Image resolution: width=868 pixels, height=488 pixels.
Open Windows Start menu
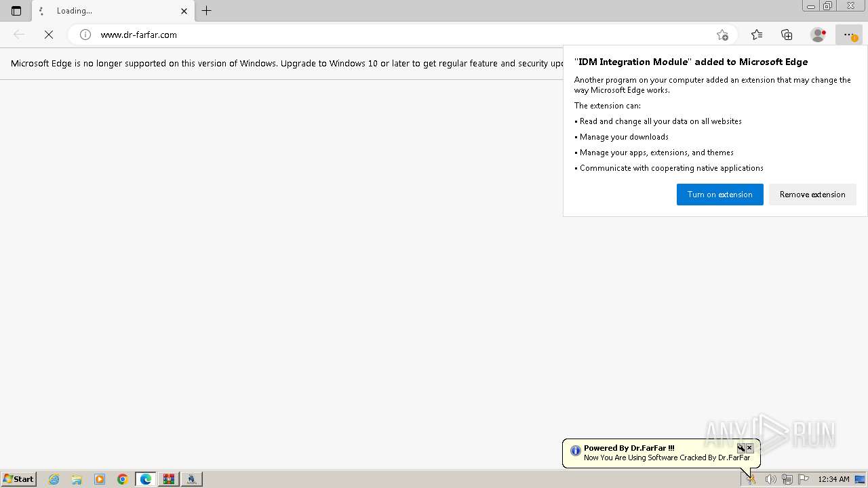point(18,479)
